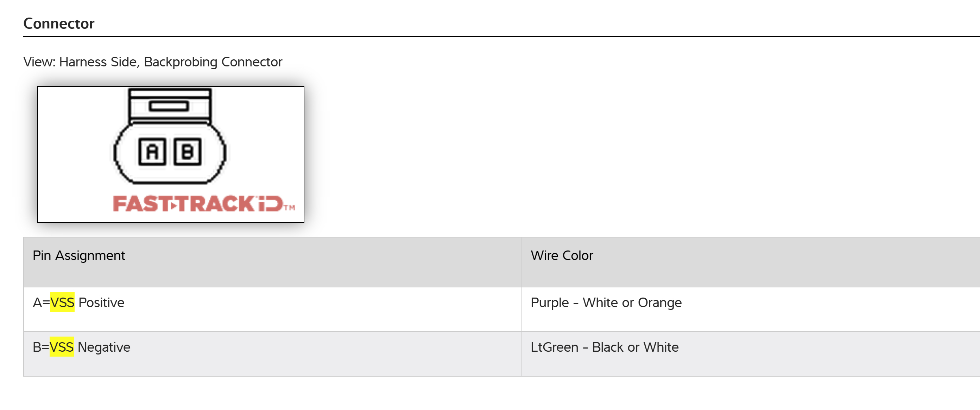Click highlighted VSS in row B
Image resolution: width=980 pixels, height=410 pixels.
tap(62, 347)
